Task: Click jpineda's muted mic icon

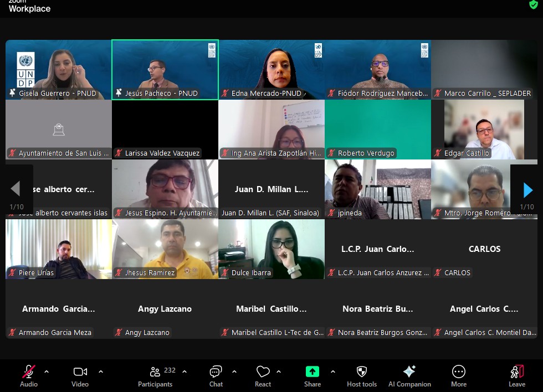Action: pos(331,213)
